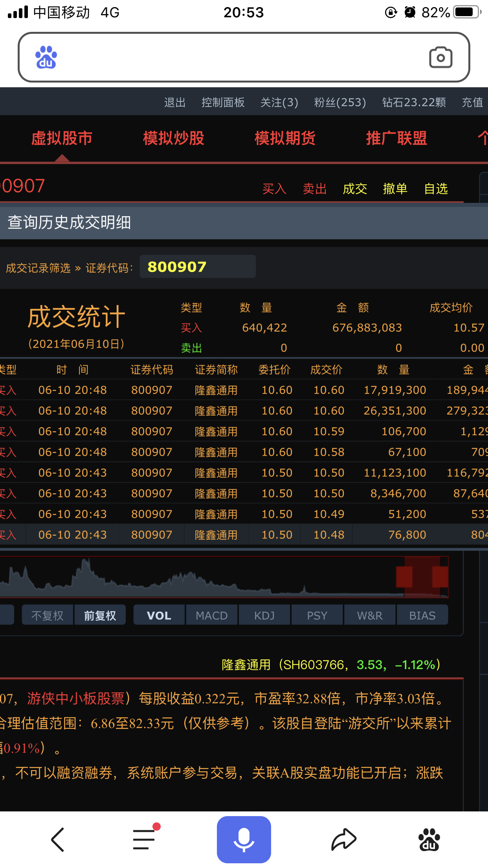Select trade row with quantity 106,700
The width and height of the screenshot is (488, 868).
pos(244,431)
